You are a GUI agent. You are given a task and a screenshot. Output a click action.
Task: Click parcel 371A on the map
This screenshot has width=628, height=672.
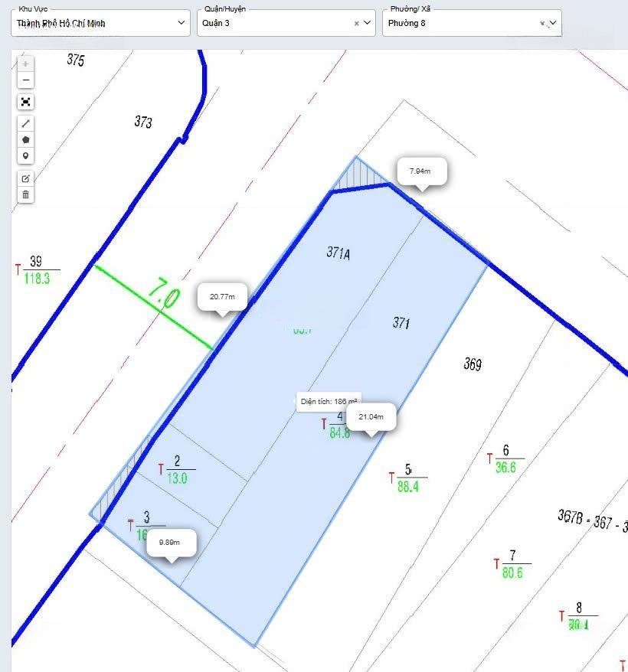(337, 253)
